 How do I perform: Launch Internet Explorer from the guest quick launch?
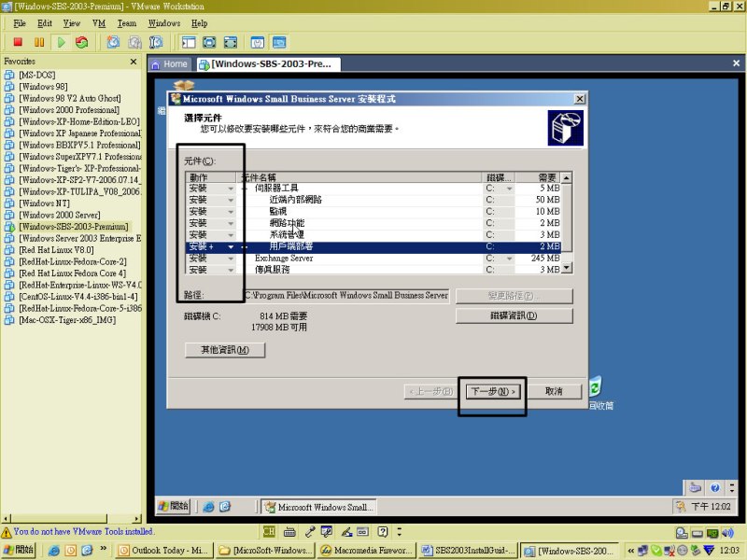(x=208, y=507)
